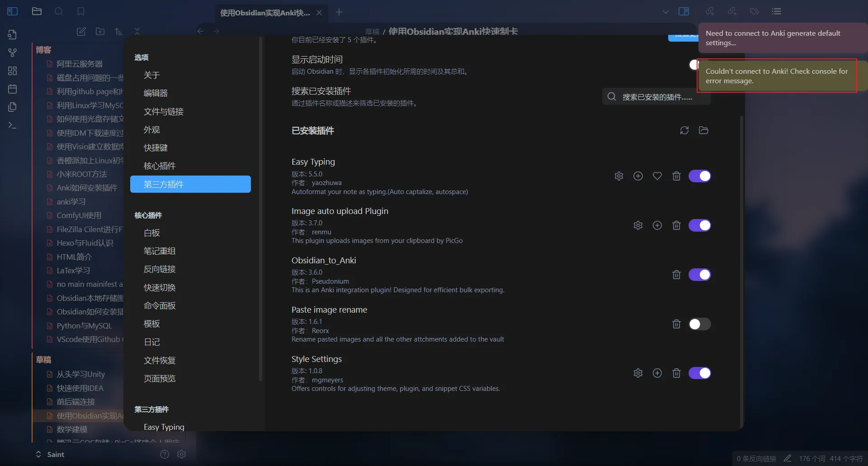Open note LaTex学习
The height and width of the screenshot is (466, 868).
73,271
